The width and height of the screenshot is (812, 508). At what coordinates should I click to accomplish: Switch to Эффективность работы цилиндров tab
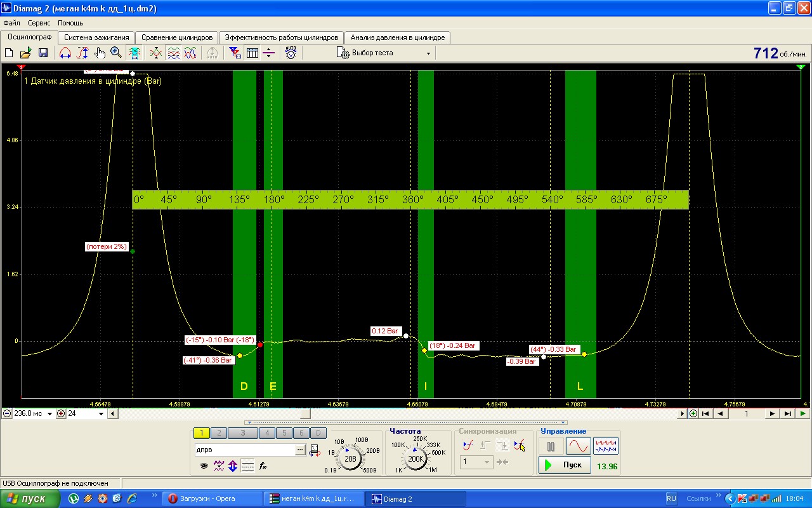point(282,37)
